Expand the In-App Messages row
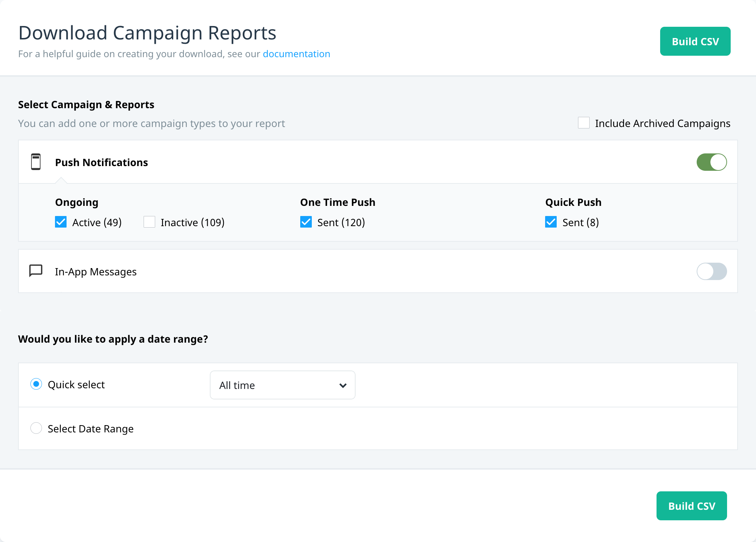Screen dimensions: 756x542 coord(378,271)
